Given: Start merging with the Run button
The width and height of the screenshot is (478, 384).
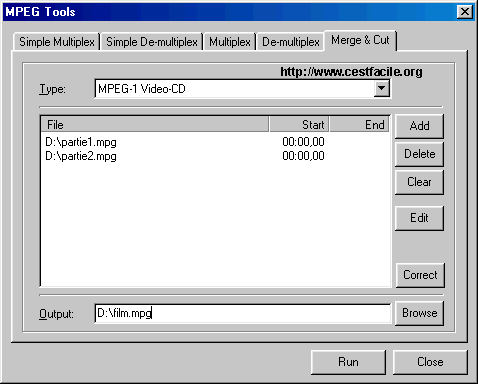Looking at the screenshot, I should coord(348,362).
